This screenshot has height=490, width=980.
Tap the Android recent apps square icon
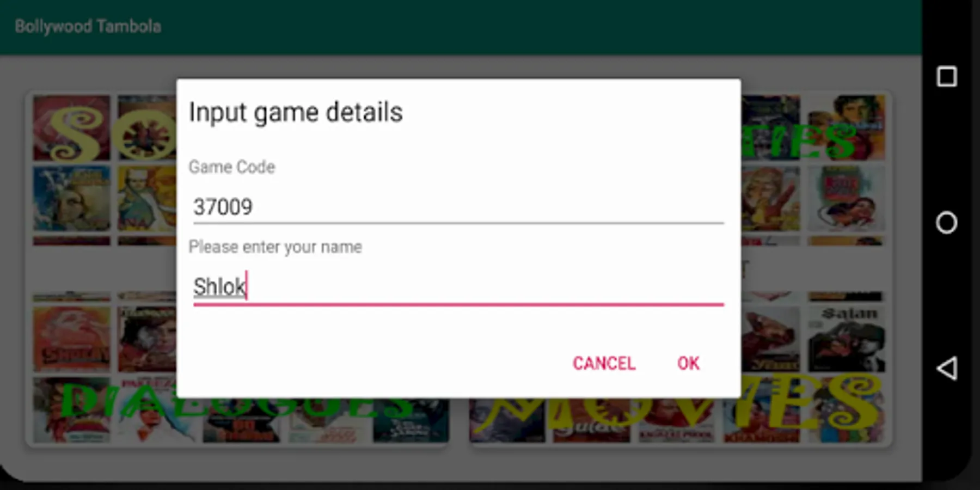coord(947,77)
